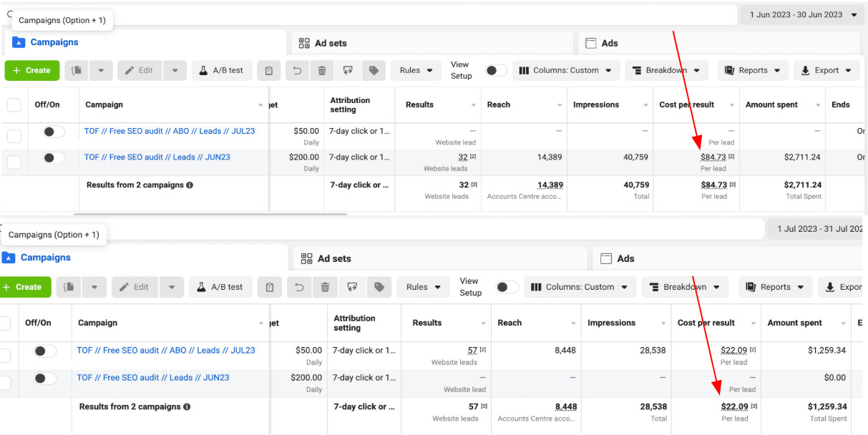The height and width of the screenshot is (435, 868).
Task: Open Export dropdown in June view
Action: tap(826, 70)
